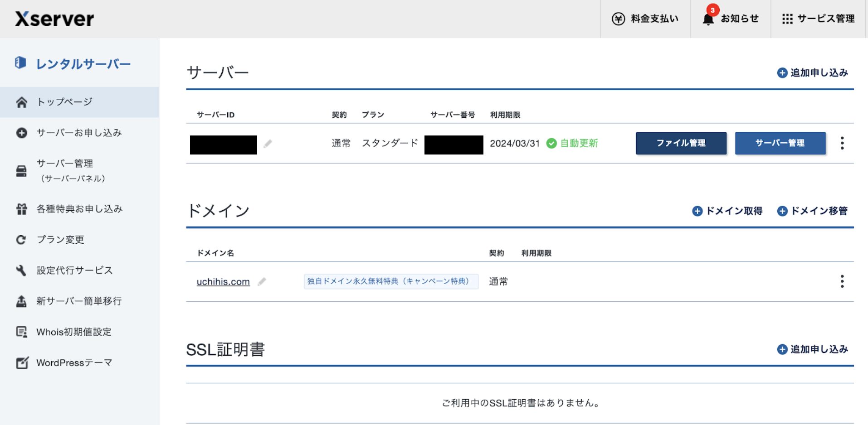Click ドメイン移管 link
The image size is (868, 425).
[819, 211]
